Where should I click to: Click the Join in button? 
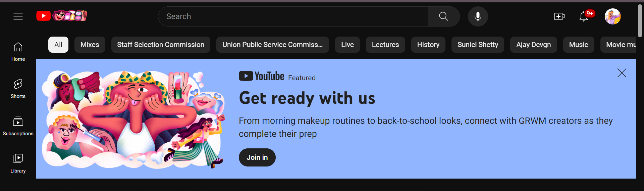click(257, 157)
